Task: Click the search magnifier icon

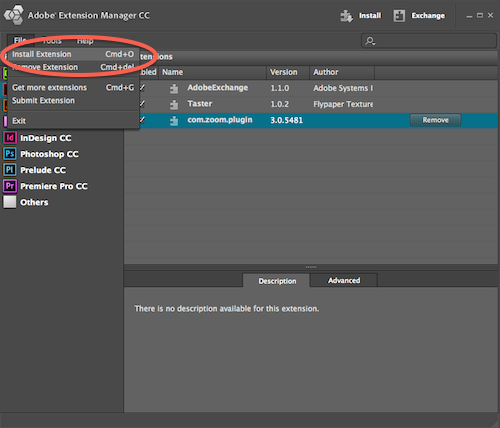Action: pos(370,41)
